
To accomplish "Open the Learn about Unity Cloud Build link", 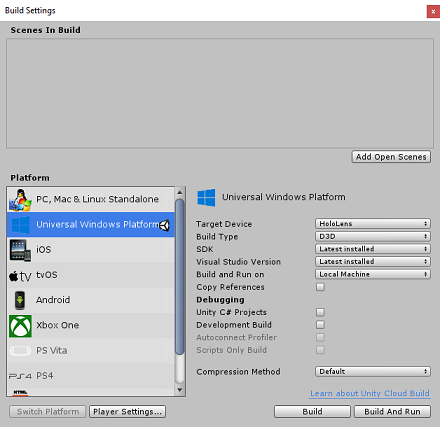I will [x=370, y=393].
